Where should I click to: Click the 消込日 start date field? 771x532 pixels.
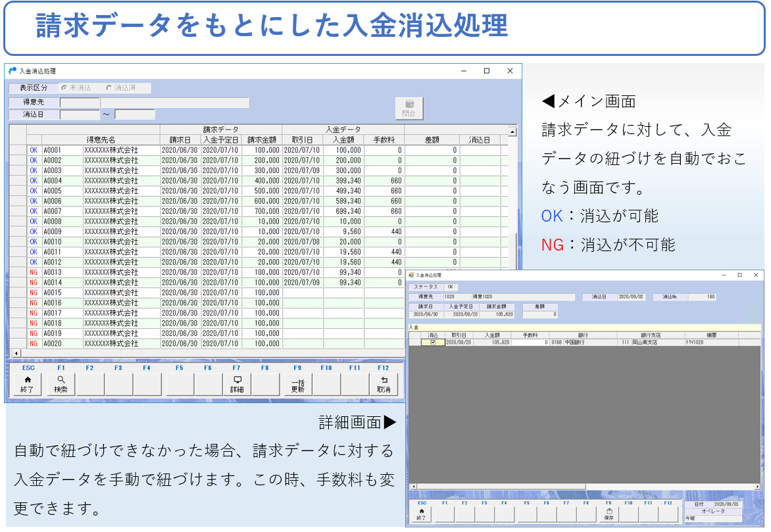(79, 114)
